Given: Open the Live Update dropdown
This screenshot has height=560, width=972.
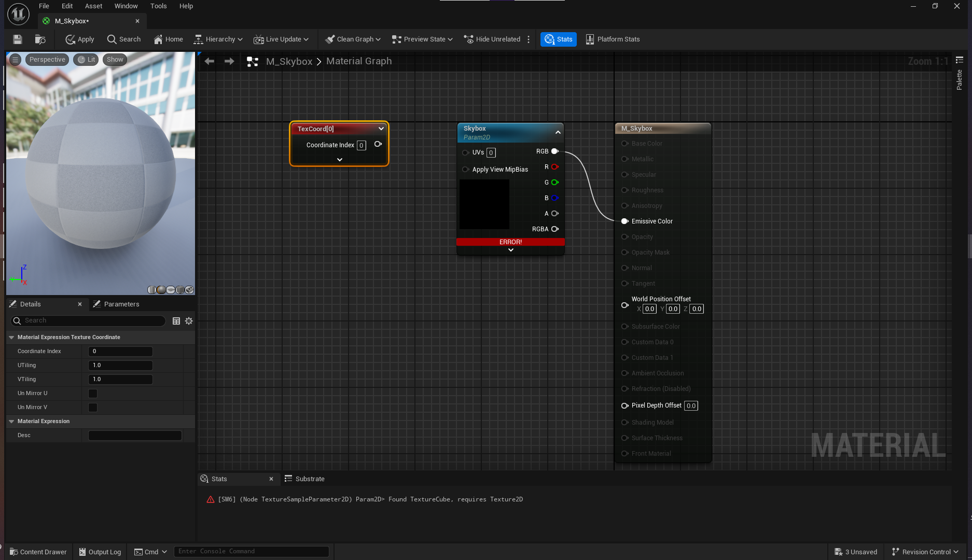Looking at the screenshot, I should tap(281, 39).
